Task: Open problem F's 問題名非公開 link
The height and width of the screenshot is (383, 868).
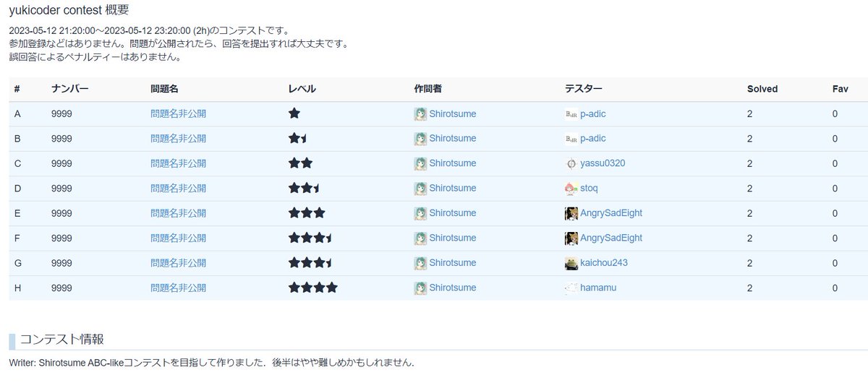Action: point(178,238)
